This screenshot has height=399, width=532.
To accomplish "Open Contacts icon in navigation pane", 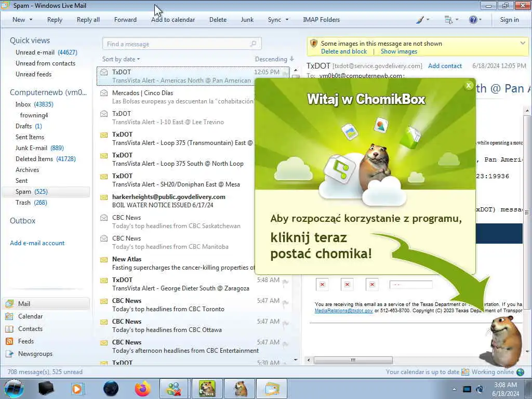I will 9,329.
